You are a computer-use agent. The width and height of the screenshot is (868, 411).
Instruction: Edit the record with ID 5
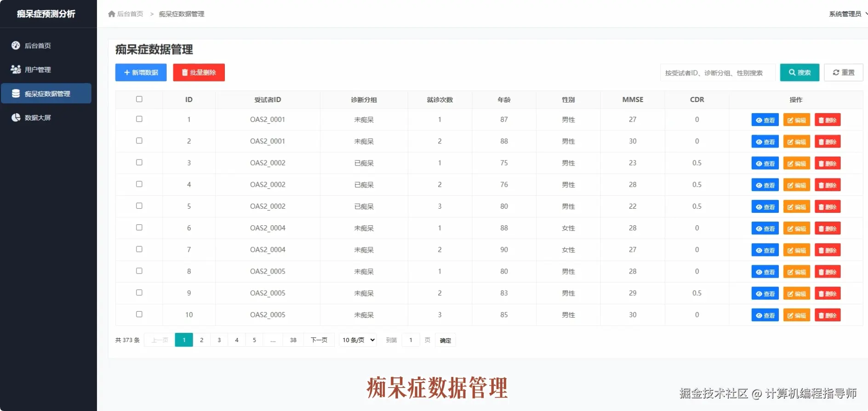click(796, 207)
